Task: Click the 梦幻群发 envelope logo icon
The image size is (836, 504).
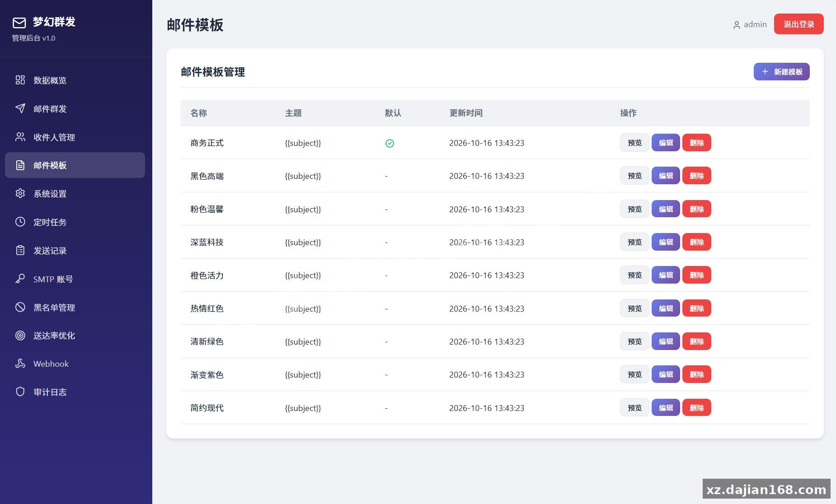Action: (x=19, y=23)
